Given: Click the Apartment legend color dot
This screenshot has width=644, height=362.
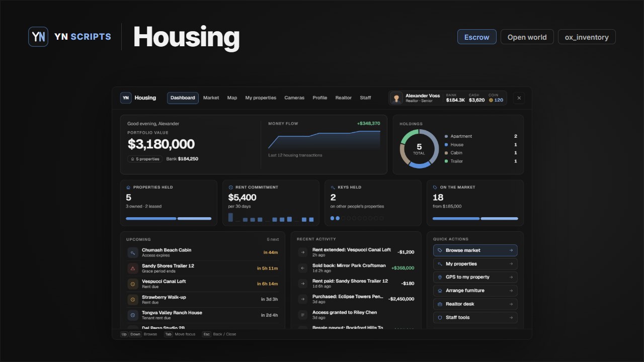Looking at the screenshot, I should (x=446, y=136).
